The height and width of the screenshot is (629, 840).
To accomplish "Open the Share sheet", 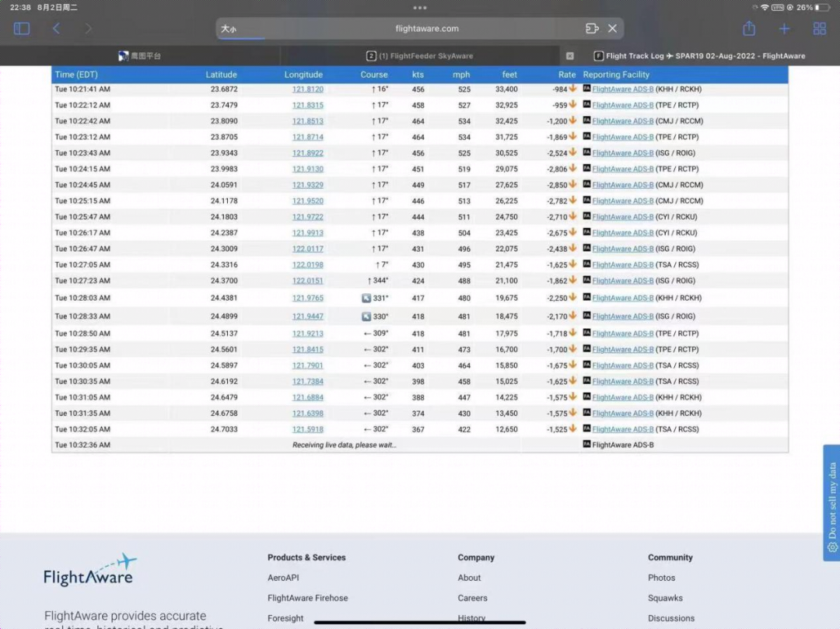I will tap(749, 28).
